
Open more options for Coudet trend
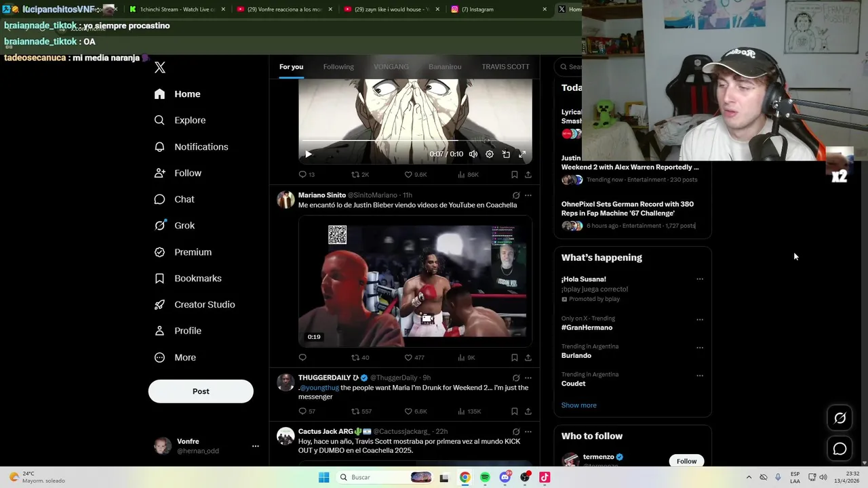coord(700,375)
